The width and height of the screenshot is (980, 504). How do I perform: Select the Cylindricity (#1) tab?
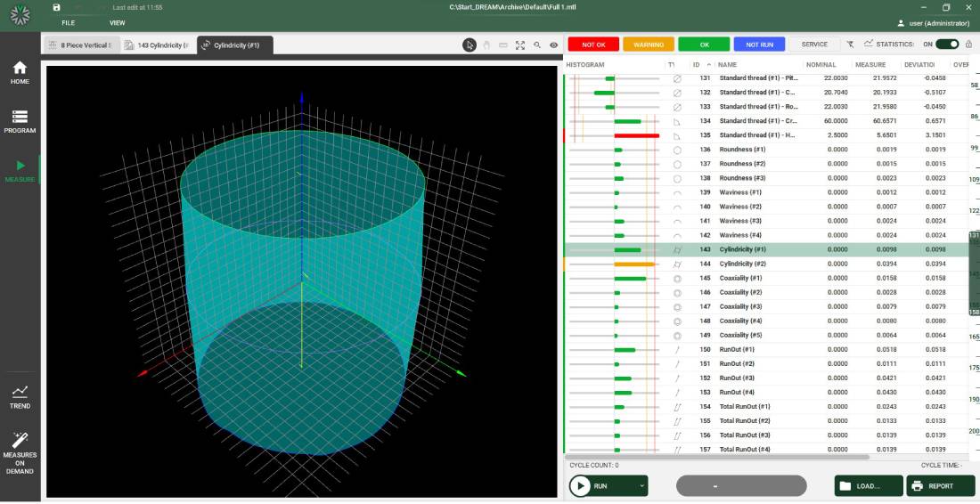pos(235,45)
